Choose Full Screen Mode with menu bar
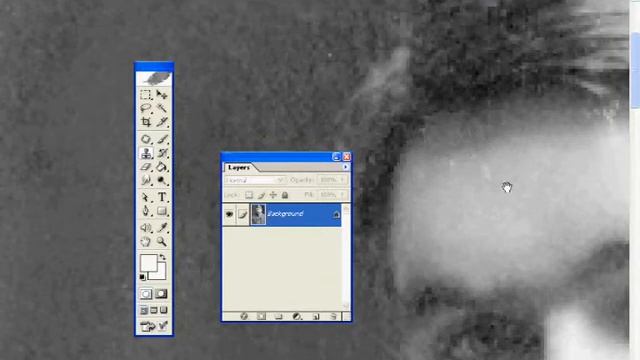The image size is (640, 360). 154,311
